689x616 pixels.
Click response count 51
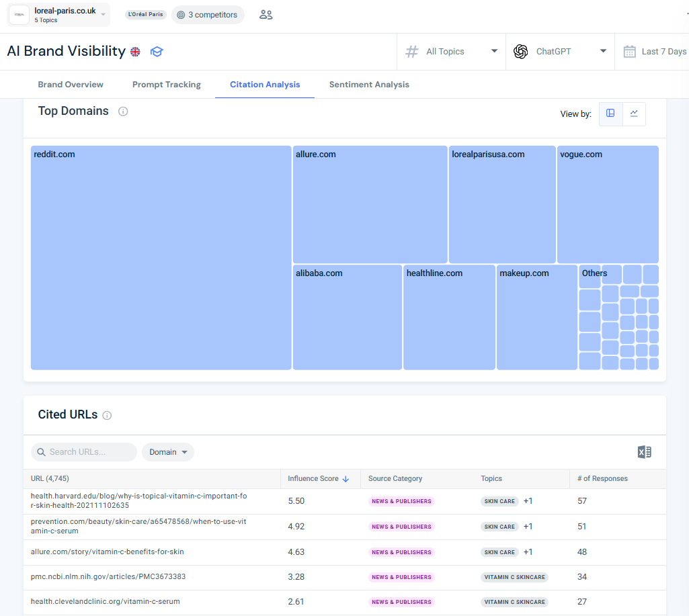click(581, 527)
